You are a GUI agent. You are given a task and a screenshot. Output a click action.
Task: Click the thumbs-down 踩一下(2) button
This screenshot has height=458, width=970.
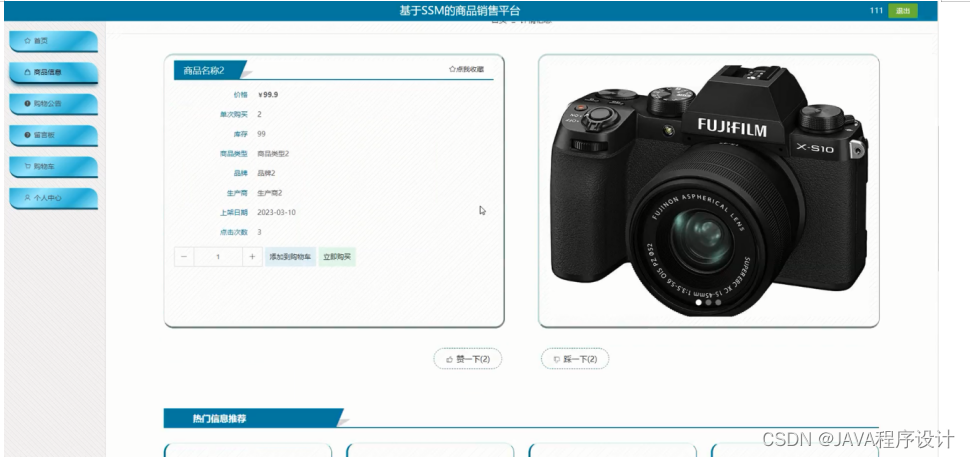click(x=575, y=359)
